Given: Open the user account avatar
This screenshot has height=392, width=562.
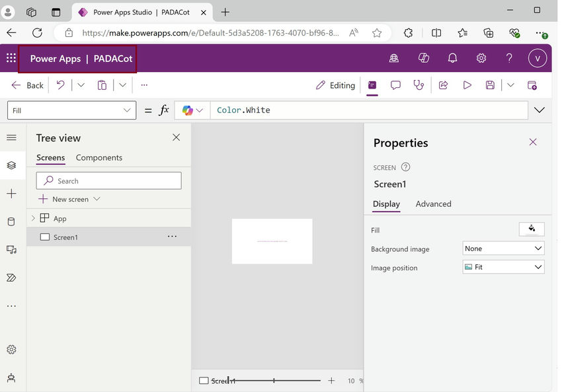Looking at the screenshot, I should pos(538,58).
